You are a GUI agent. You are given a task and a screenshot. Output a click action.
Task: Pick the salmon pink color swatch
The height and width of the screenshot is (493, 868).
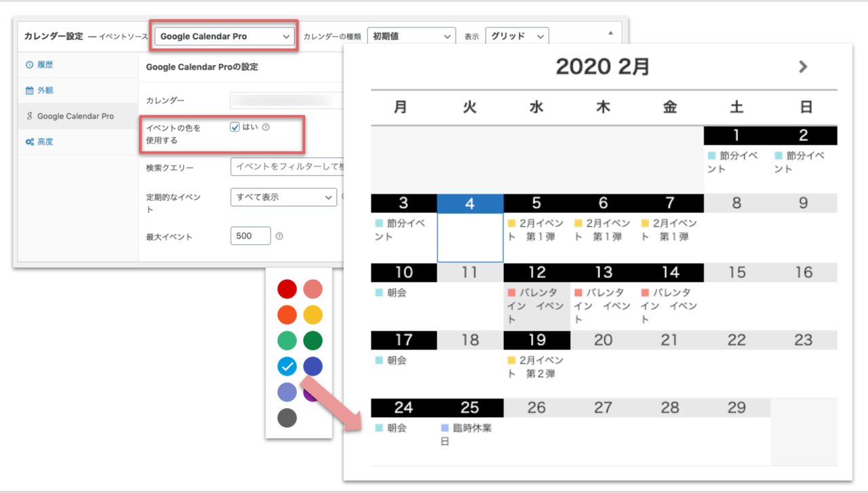313,290
